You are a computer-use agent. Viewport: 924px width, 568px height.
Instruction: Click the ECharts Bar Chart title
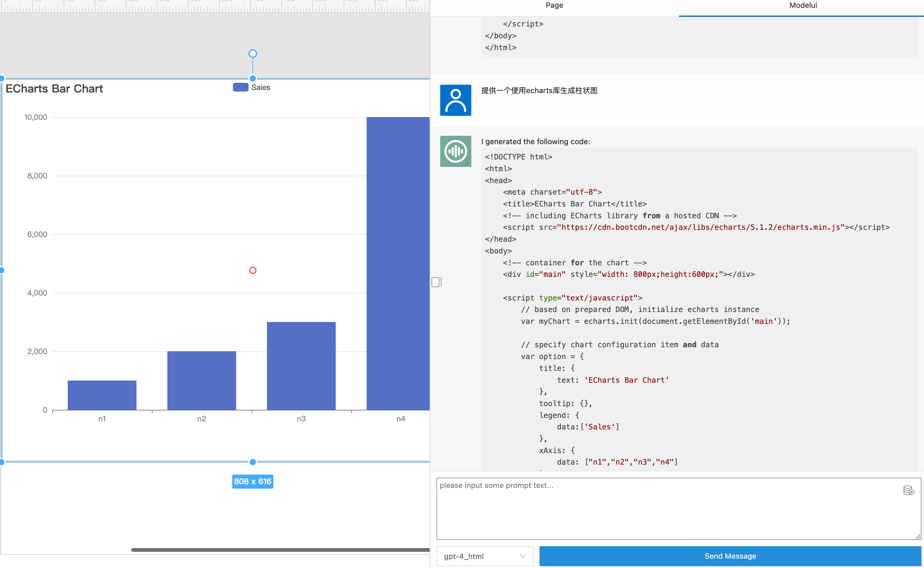[x=54, y=89]
